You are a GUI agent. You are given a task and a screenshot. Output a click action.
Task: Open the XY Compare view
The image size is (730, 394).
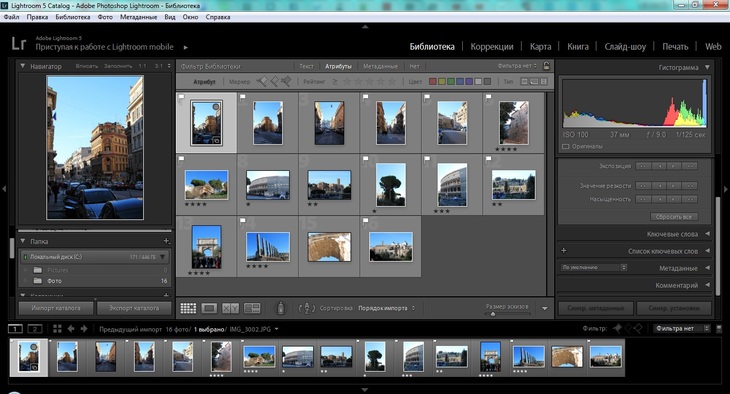tap(230, 308)
